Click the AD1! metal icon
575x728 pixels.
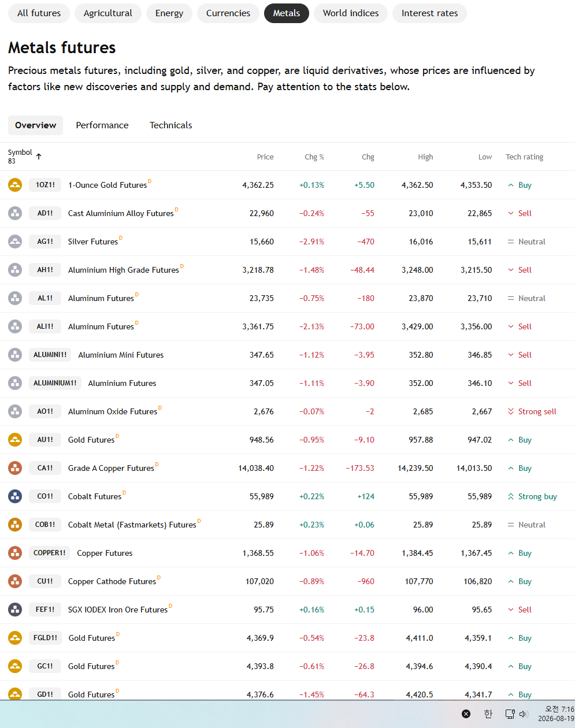(x=15, y=213)
